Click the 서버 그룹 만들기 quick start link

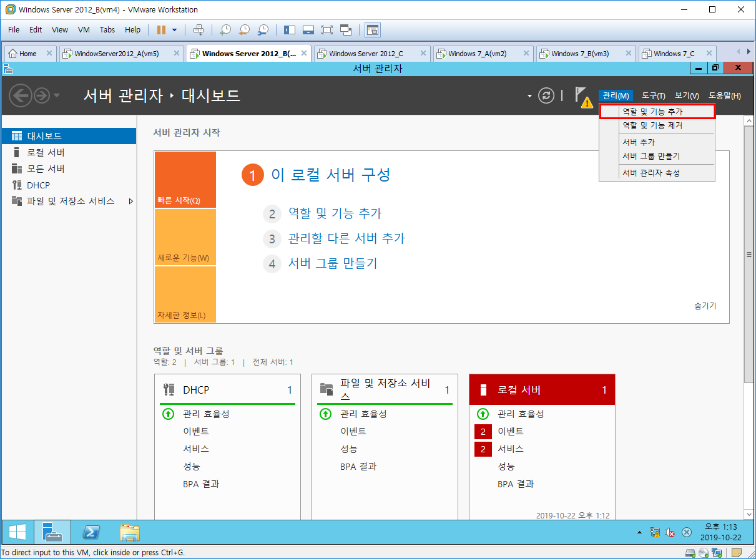(333, 263)
